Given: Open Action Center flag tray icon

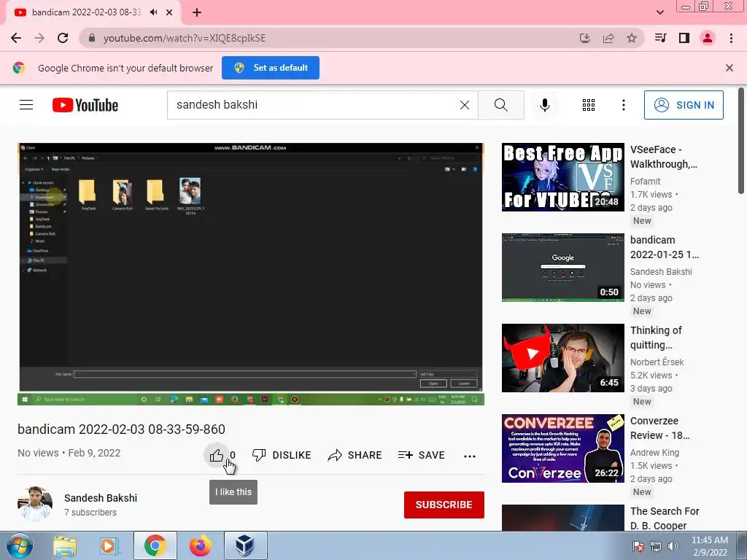Looking at the screenshot, I should (x=638, y=546).
